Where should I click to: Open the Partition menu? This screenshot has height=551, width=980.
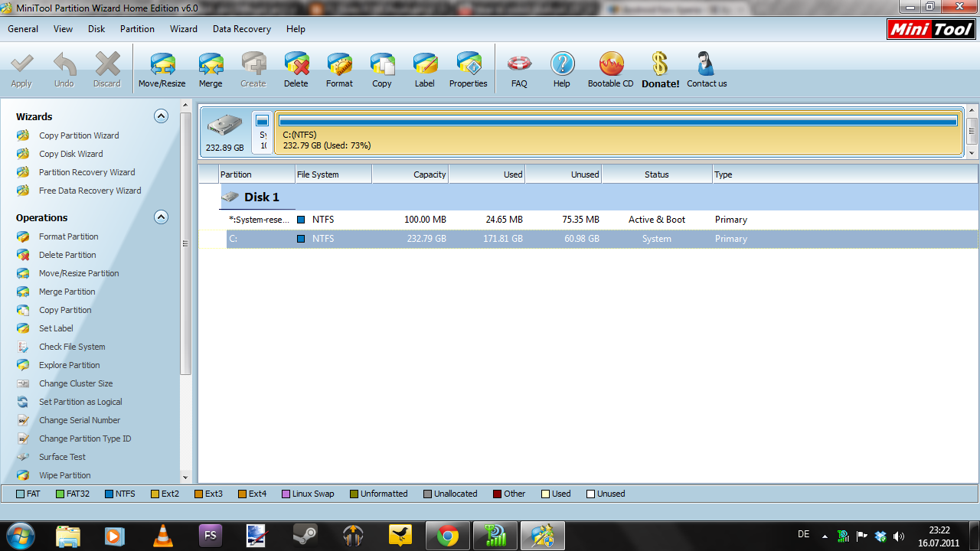pos(137,29)
